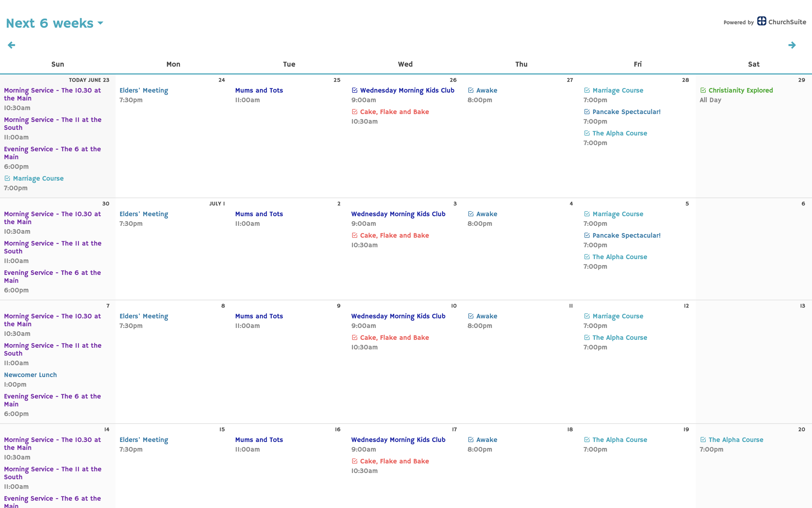Click sign-up icon beside The Alpha Course July 12
812x508 pixels.
(x=587, y=338)
